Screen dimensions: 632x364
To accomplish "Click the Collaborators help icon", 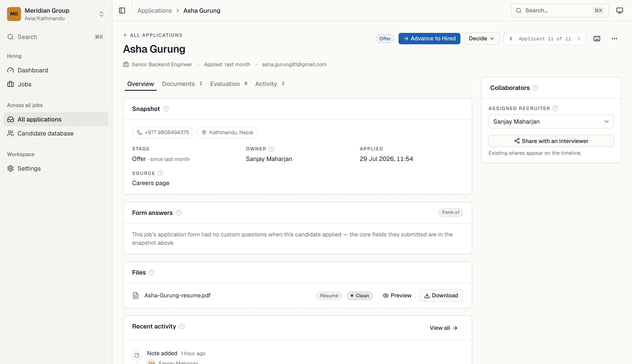I will 535,88.
